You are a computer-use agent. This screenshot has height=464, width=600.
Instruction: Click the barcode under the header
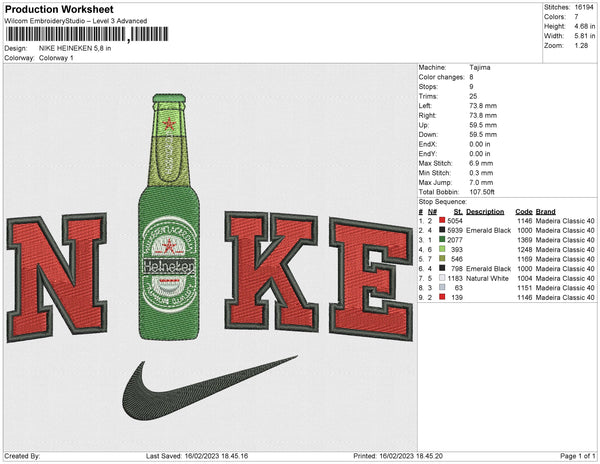click(x=86, y=34)
